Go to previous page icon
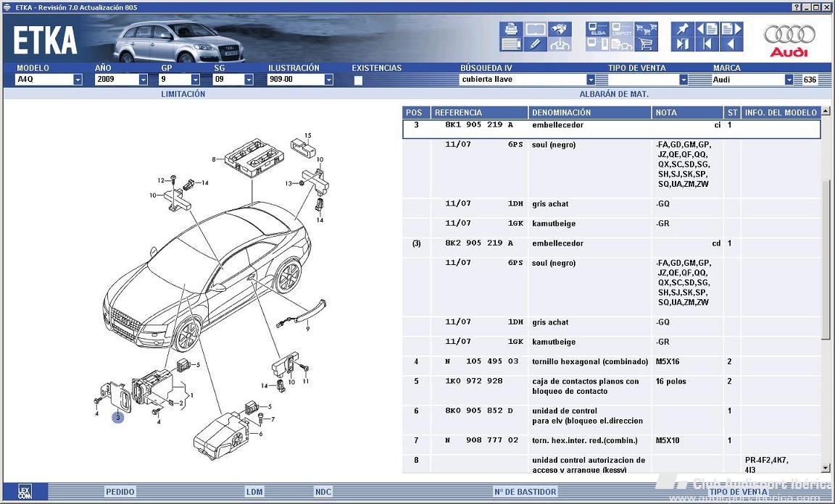 coord(707,29)
